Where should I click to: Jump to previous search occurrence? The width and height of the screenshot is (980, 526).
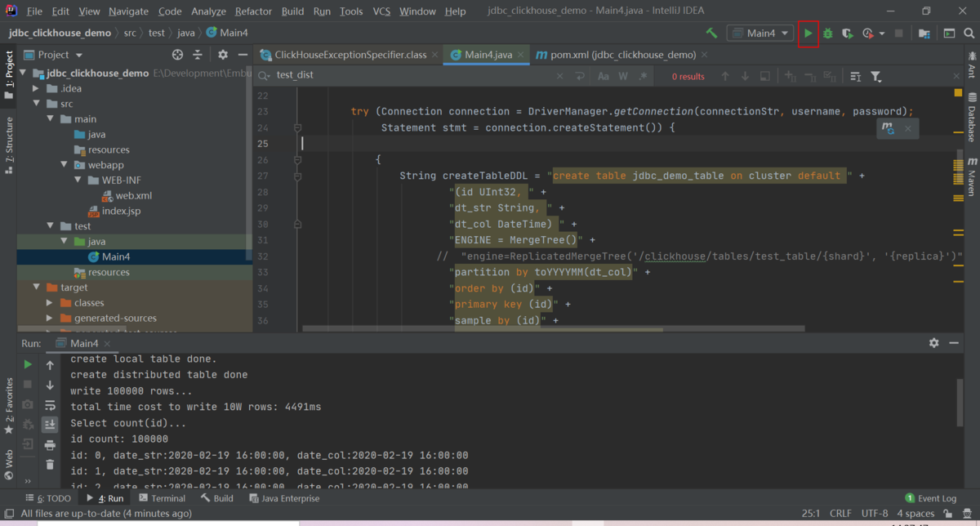[725, 76]
